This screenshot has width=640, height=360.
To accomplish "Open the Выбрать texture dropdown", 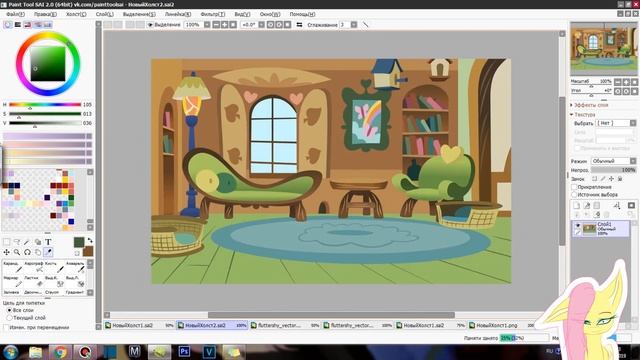I will click(633, 123).
